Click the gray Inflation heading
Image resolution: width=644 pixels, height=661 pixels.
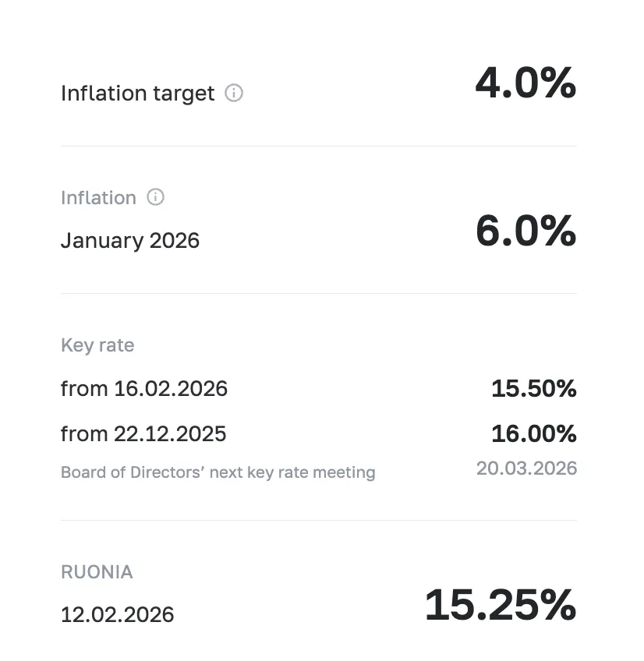click(x=98, y=198)
